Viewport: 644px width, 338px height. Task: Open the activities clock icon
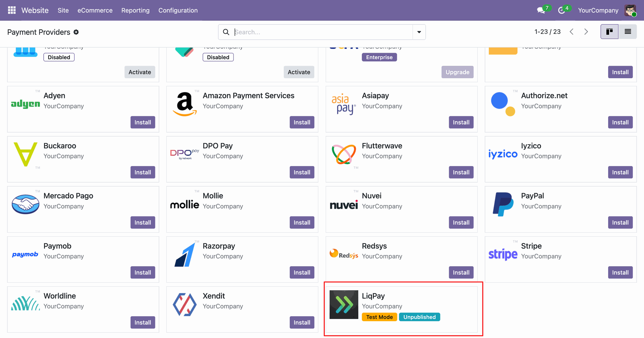click(x=561, y=10)
